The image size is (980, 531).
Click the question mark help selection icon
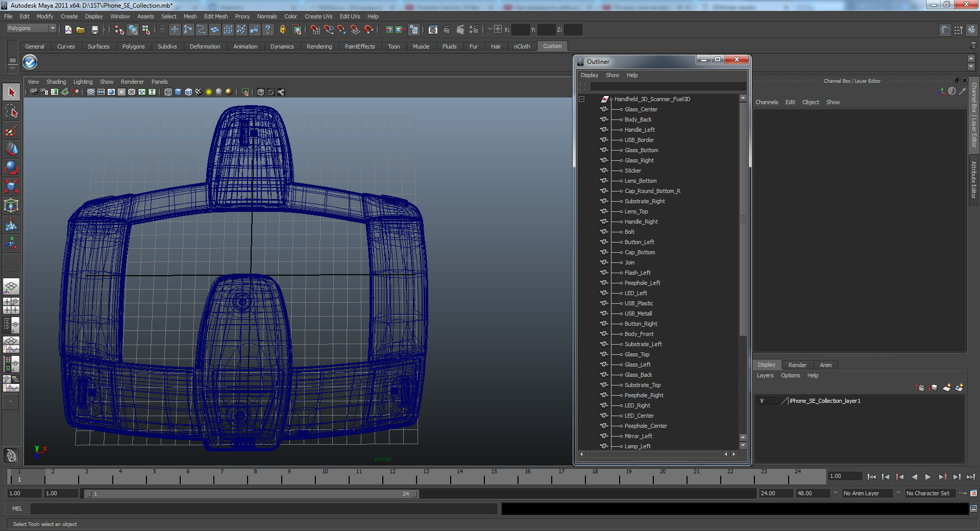(267, 30)
